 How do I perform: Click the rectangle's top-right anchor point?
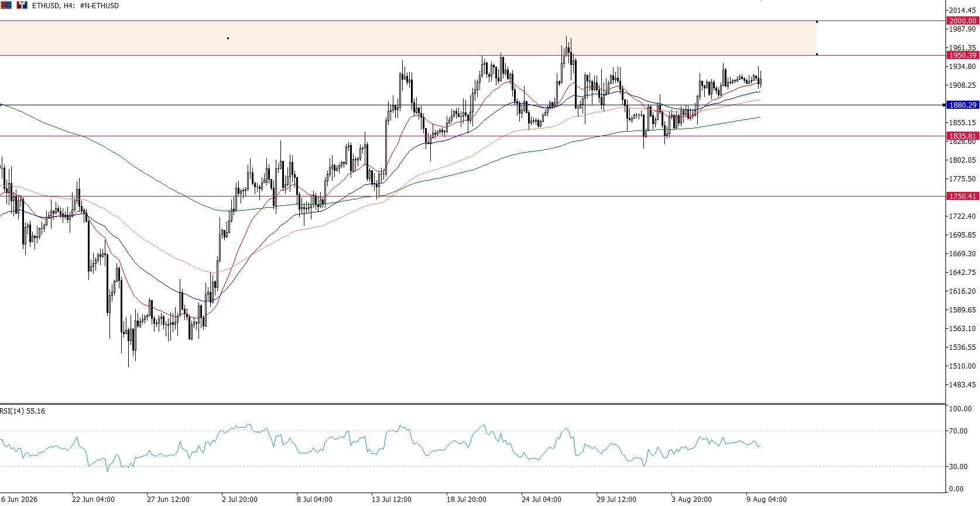(x=817, y=22)
